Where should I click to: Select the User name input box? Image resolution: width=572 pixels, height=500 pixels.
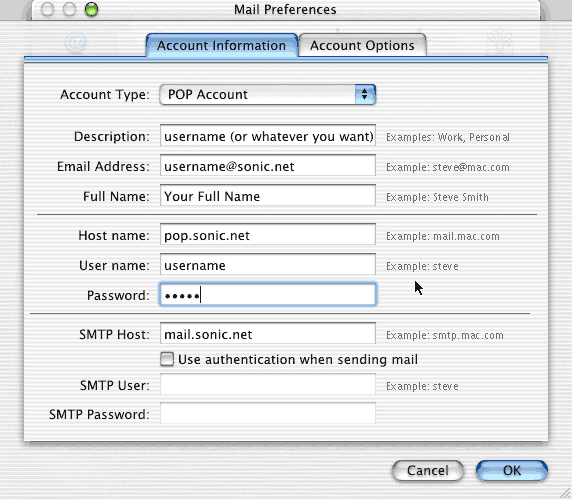coord(268,265)
